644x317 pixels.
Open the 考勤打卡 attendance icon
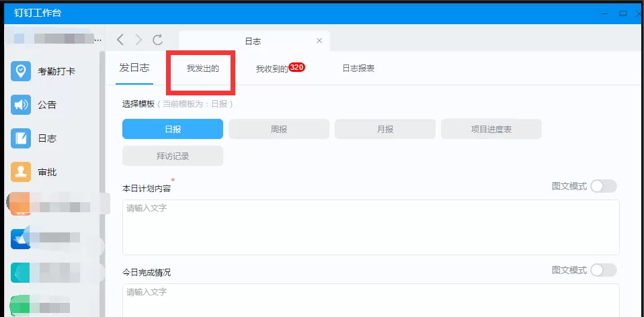click(21, 71)
